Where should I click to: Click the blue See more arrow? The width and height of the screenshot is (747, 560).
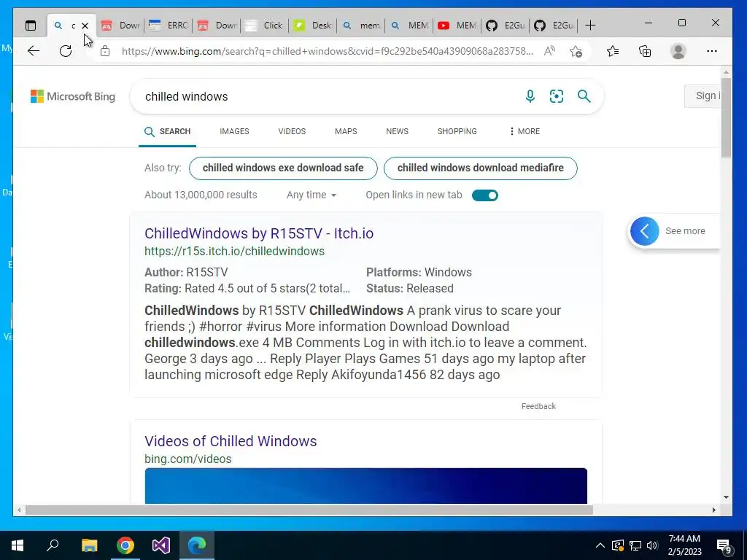pos(645,231)
